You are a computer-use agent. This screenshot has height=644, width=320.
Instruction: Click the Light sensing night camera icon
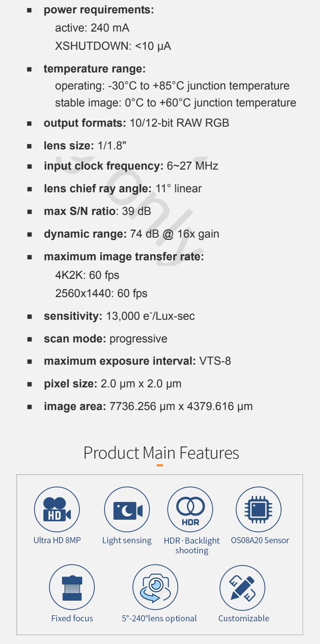[x=127, y=509]
